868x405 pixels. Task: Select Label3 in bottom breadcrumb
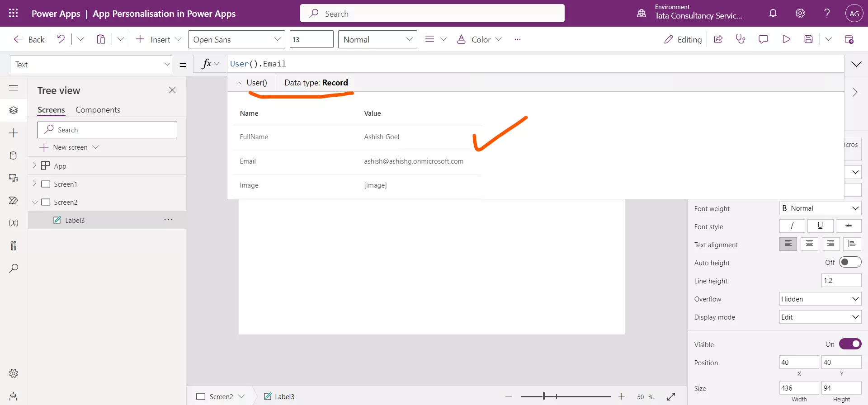point(279,396)
